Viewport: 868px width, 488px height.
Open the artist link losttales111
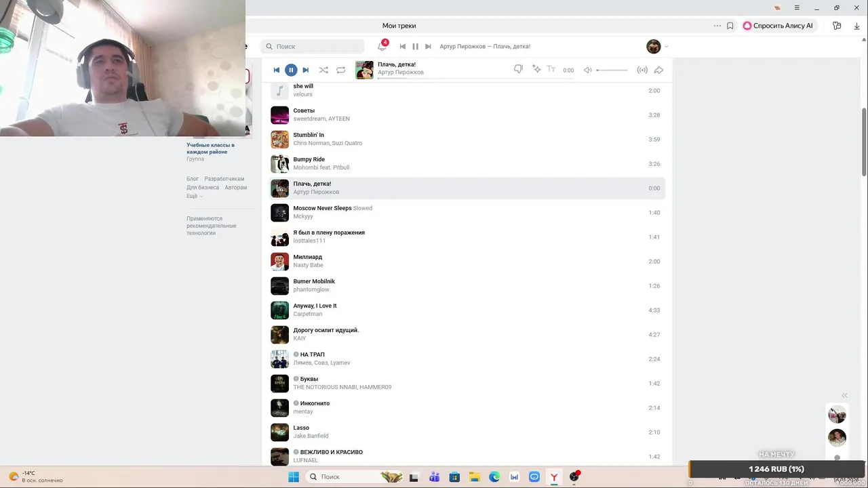pos(309,241)
